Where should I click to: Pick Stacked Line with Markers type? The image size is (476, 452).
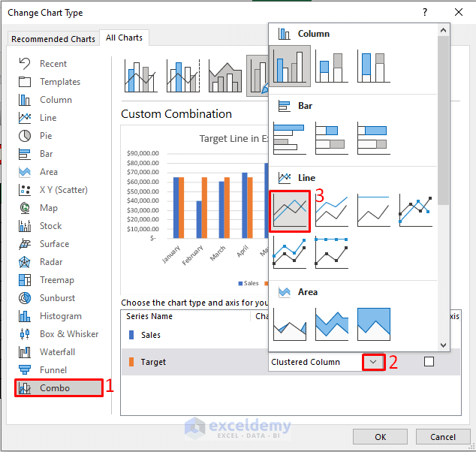290,252
